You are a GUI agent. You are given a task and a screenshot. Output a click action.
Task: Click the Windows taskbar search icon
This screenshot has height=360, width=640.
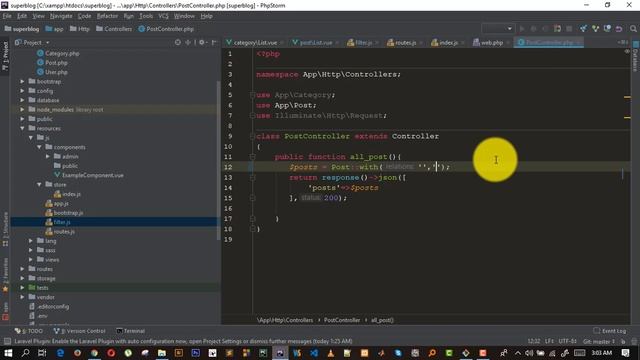[x=25, y=353]
